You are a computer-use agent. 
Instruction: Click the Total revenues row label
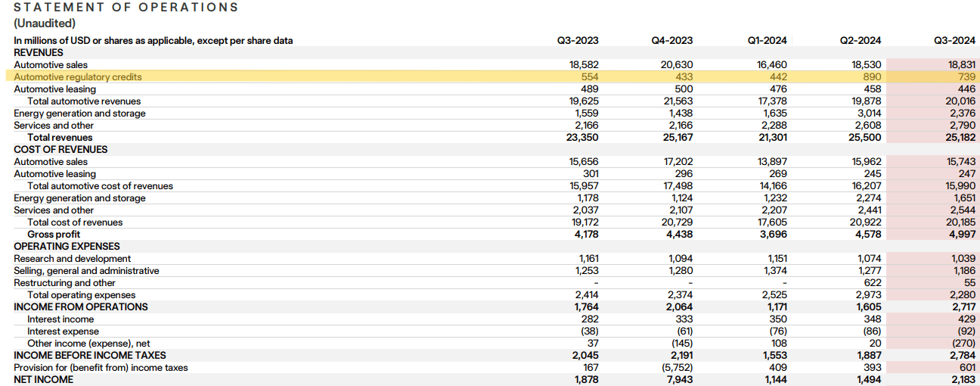click(60, 138)
